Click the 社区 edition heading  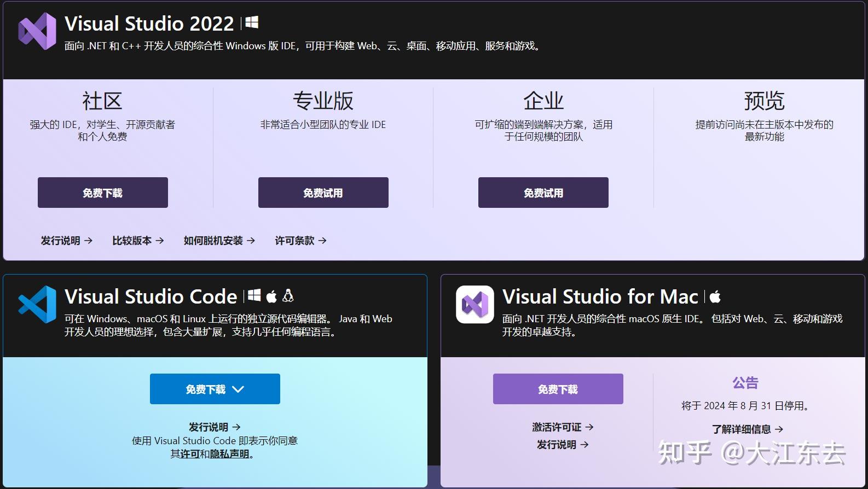pyautogui.click(x=102, y=101)
